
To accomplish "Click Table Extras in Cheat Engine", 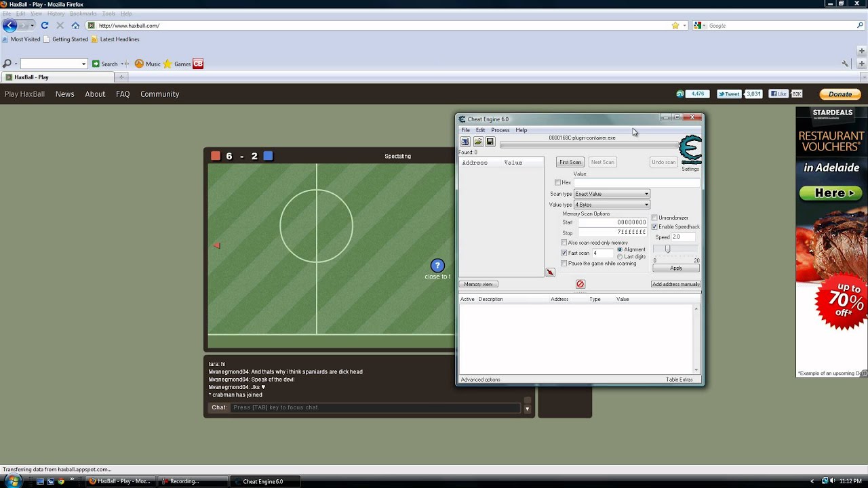I will click(679, 380).
